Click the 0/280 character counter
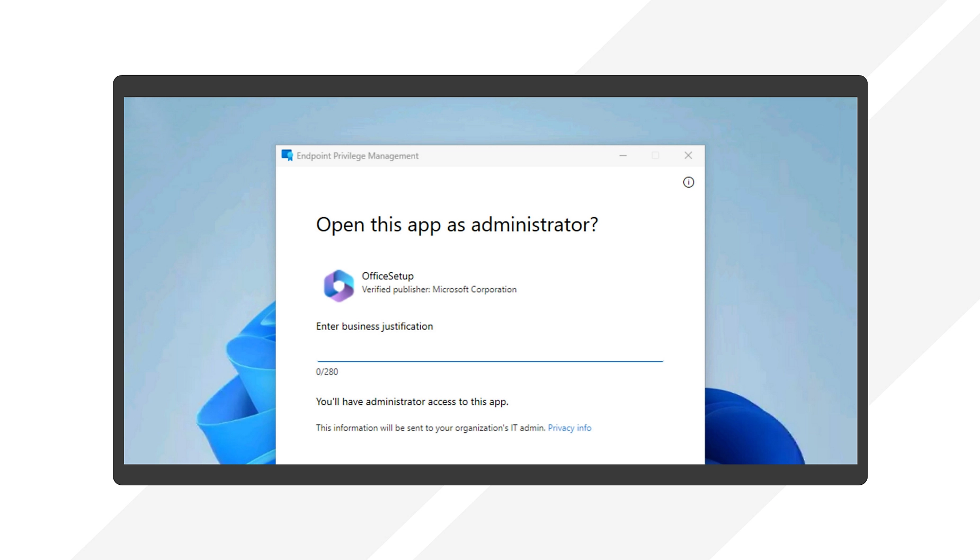Viewport: 980px width, 560px height. [x=327, y=372]
